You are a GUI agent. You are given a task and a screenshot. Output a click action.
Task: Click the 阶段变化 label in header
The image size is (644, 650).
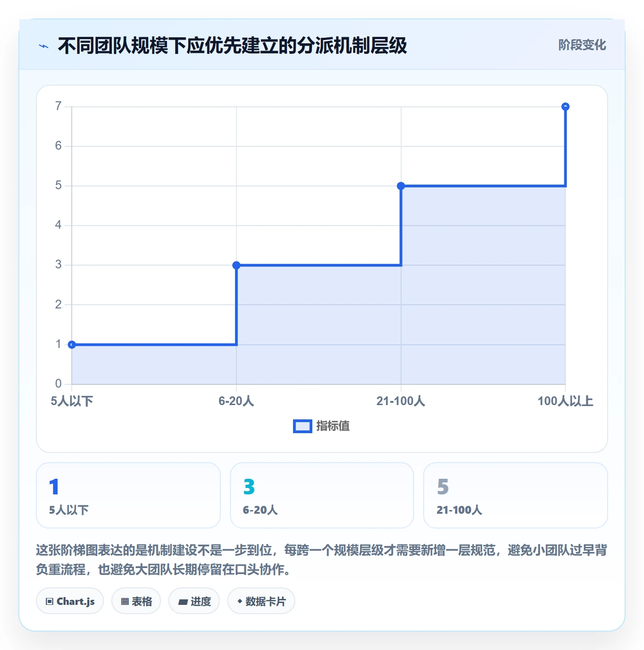click(x=582, y=45)
